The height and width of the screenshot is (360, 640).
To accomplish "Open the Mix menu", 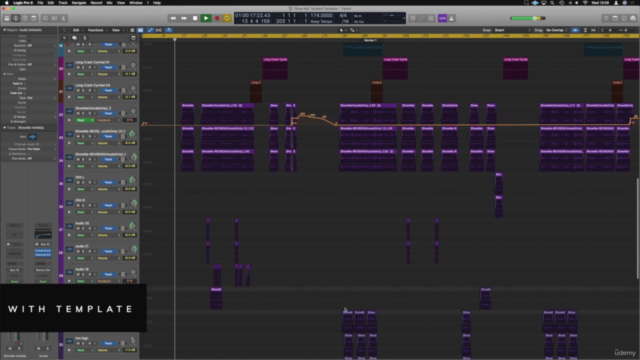I will (109, 3).
